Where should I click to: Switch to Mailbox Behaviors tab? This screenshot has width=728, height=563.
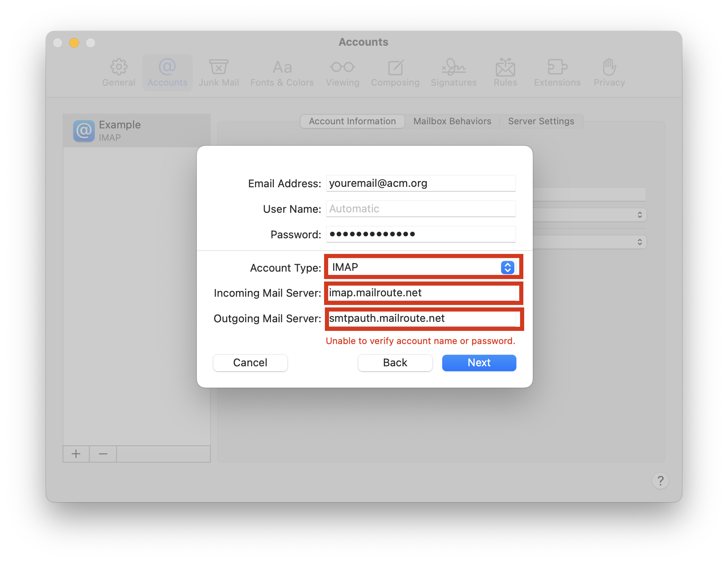tap(452, 121)
